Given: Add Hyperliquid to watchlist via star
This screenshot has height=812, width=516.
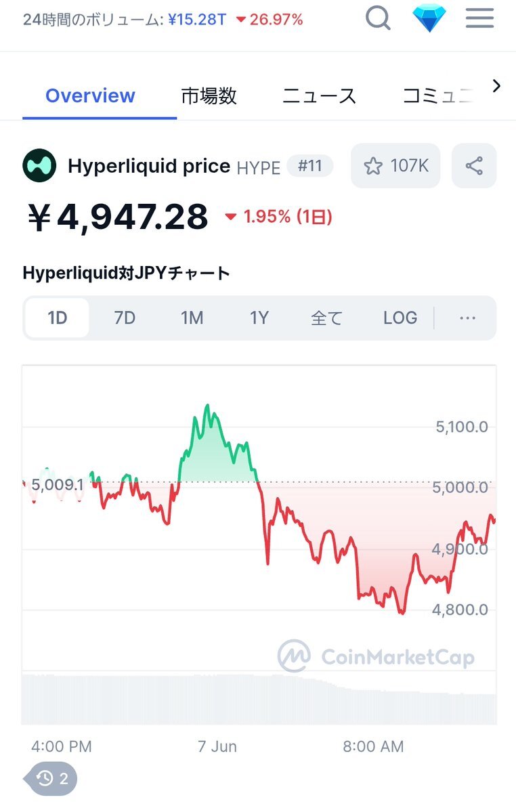Looking at the screenshot, I should click(395, 166).
